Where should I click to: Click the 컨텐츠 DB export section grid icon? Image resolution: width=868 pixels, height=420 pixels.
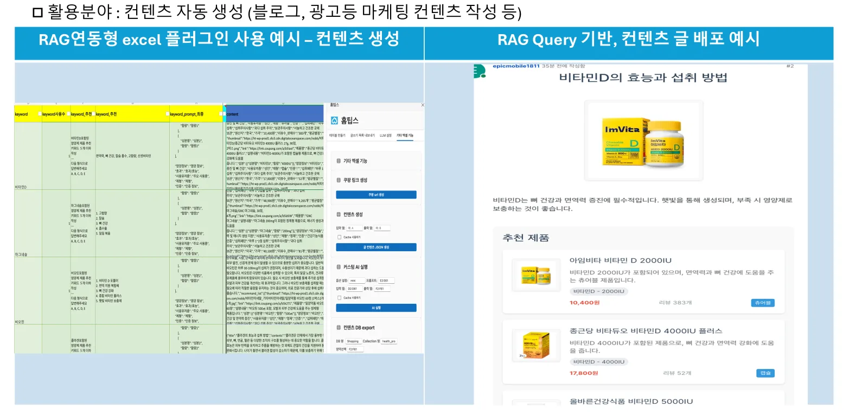339,328
